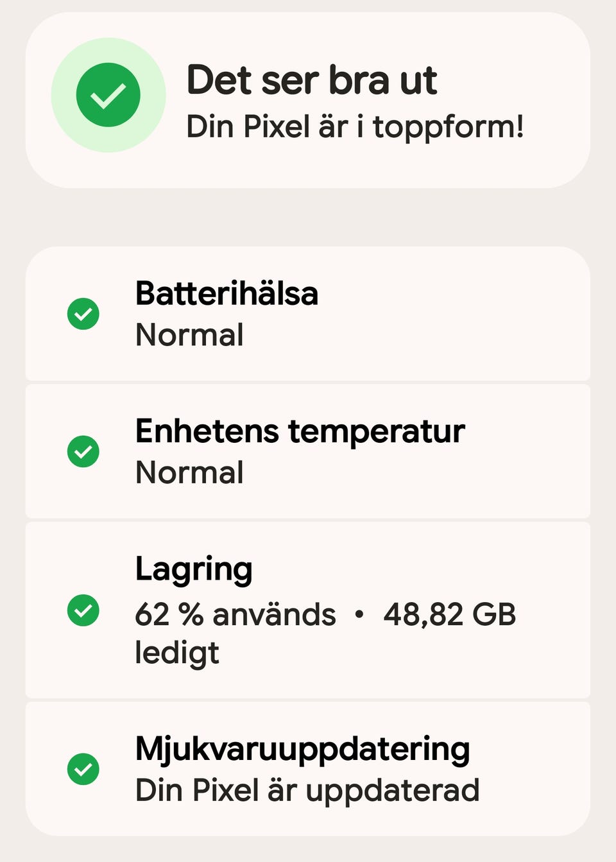Viewport: 616px width, 862px height.
Task: Tap the Mjukvaruuppdatering green check icon
Action: coord(83,768)
